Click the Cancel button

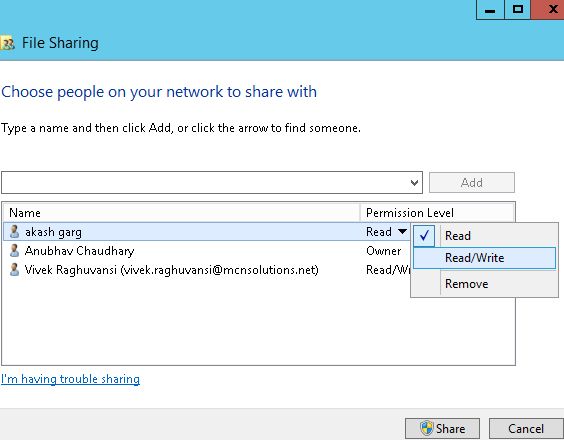pos(526,428)
